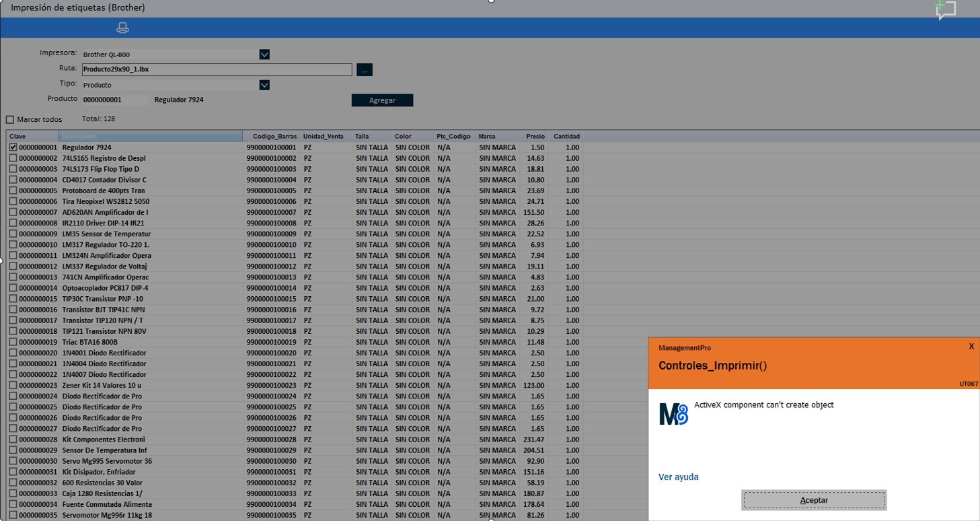980x521 pixels.
Task: Uncheck the row for Regulador 7924
Action: [13, 147]
